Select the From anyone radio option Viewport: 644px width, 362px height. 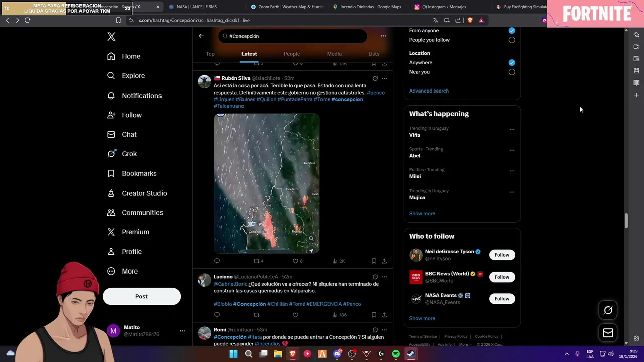pyautogui.click(x=512, y=30)
